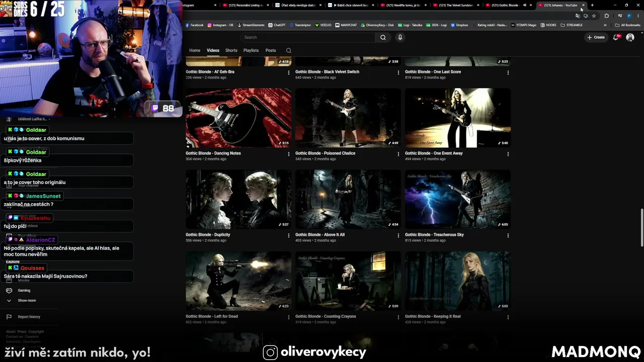Bookmark this page with the star icon
644x362 pixels.
[x=594, y=16]
